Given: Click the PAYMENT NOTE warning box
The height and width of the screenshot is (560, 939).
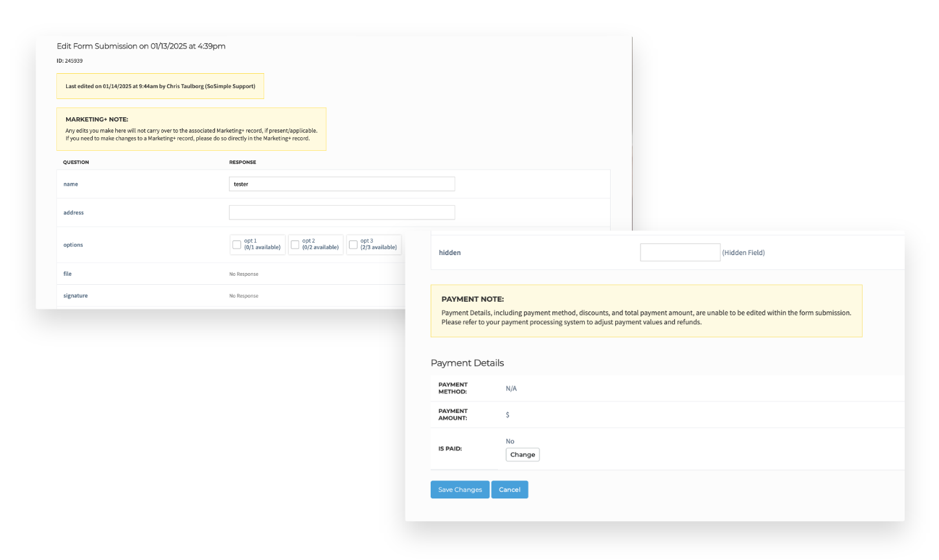Looking at the screenshot, I should (x=646, y=311).
